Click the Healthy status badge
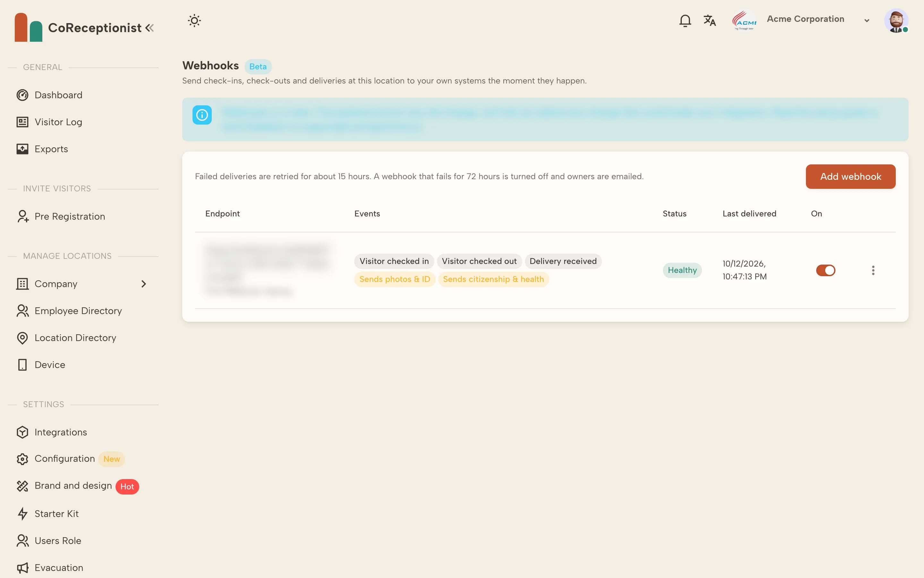Viewport: 924px width, 578px height. coord(682,270)
